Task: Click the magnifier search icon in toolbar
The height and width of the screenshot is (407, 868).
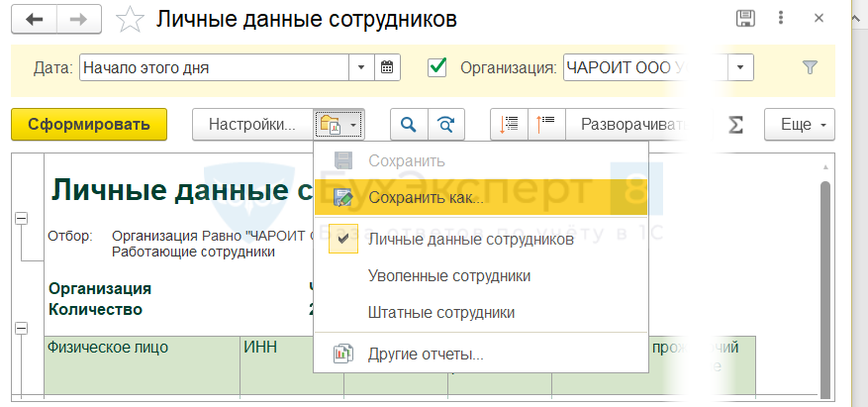Action: (x=408, y=125)
